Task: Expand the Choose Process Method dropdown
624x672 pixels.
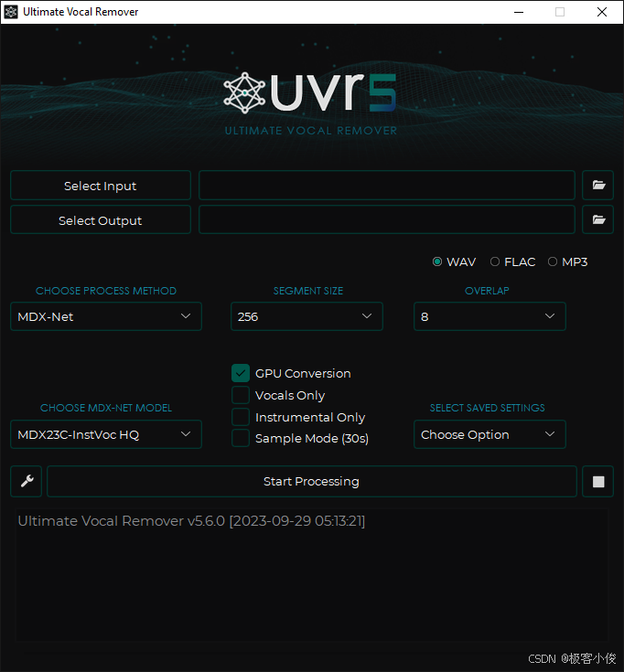Action: 106,316
